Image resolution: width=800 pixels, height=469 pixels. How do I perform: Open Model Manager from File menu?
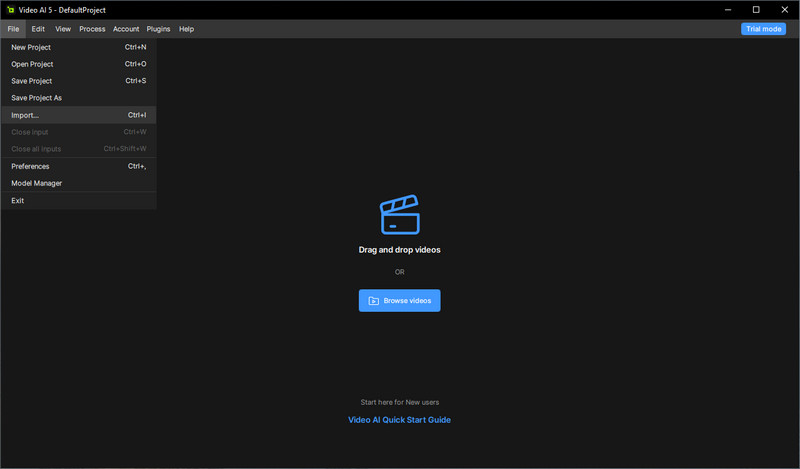pyautogui.click(x=79, y=183)
